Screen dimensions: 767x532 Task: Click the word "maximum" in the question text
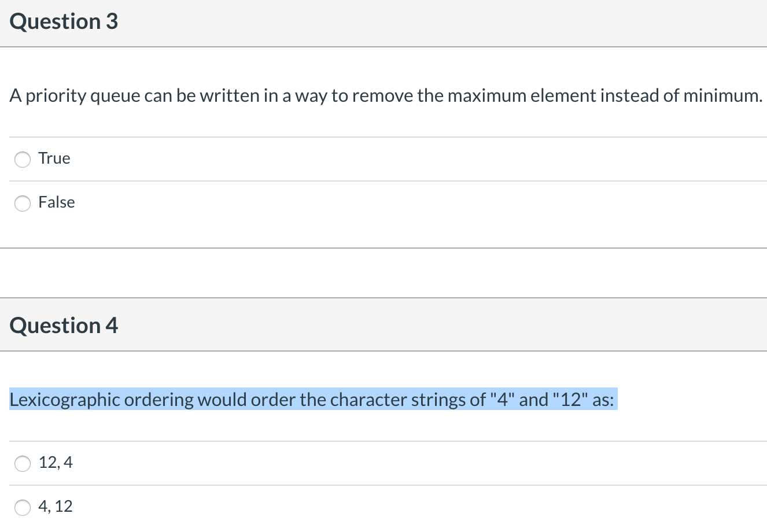[x=486, y=95]
